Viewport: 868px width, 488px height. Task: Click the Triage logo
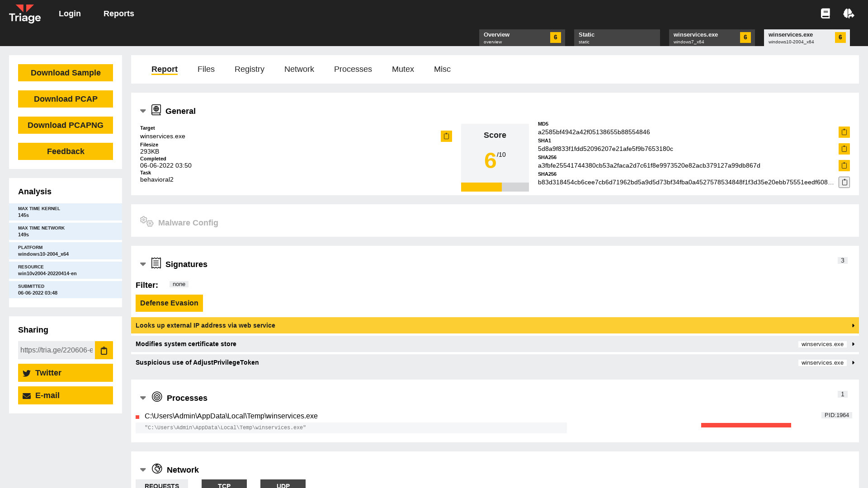[25, 14]
